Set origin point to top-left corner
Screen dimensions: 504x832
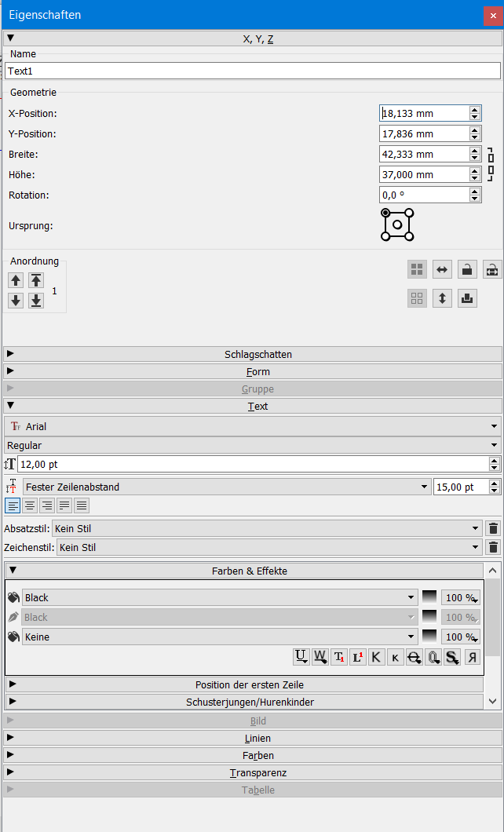point(385,213)
